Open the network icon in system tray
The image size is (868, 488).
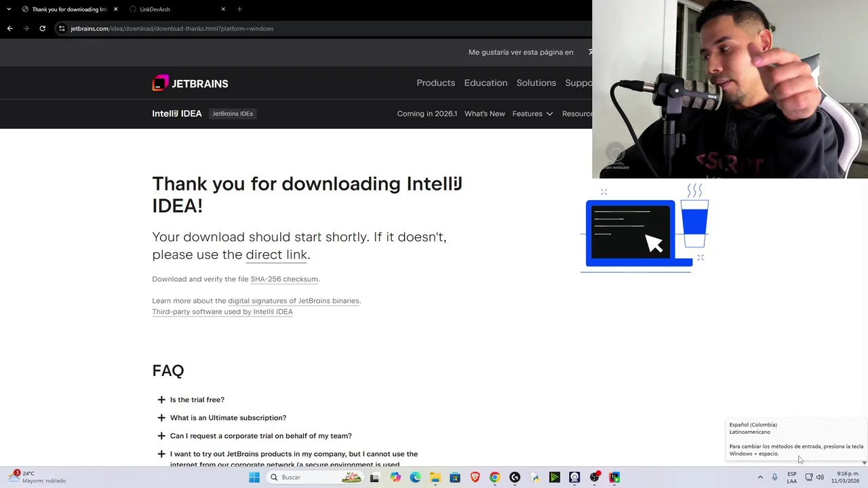[809, 477]
